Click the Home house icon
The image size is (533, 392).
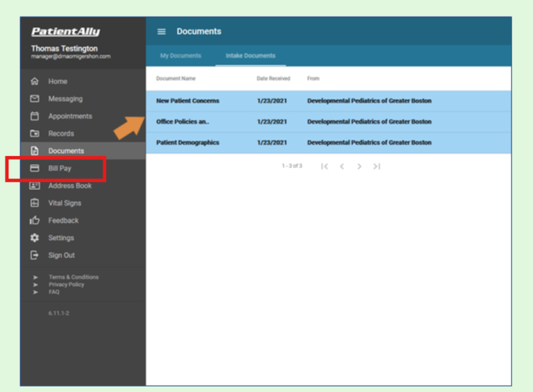pyautogui.click(x=35, y=81)
